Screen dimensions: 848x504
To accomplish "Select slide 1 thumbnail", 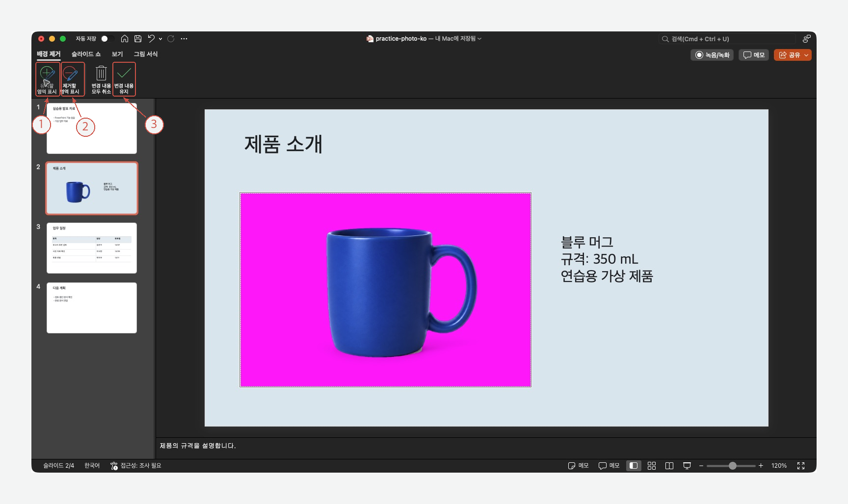I will click(92, 128).
